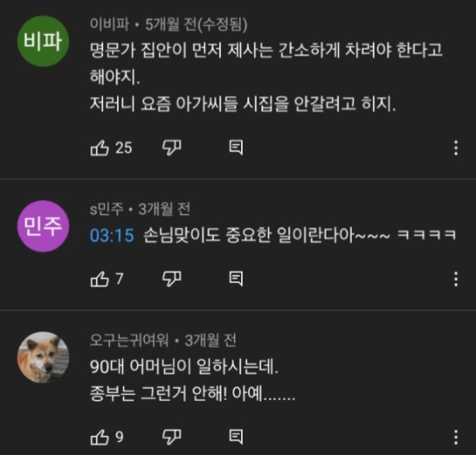Open the s민주 username channel link
Image resolution: width=476 pixels, height=455 pixels.
[107, 209]
